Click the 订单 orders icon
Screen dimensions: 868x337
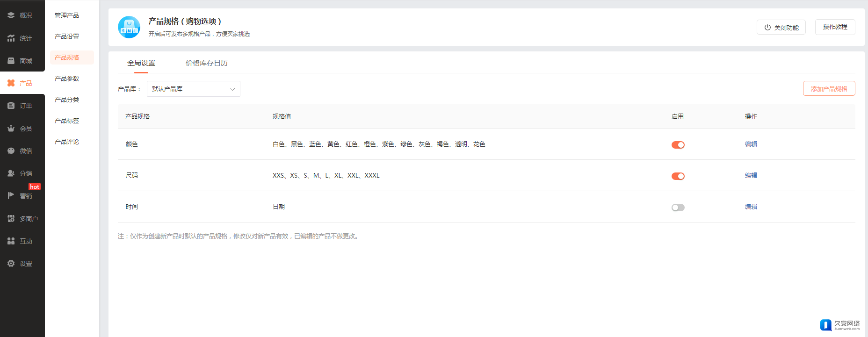[x=11, y=106]
